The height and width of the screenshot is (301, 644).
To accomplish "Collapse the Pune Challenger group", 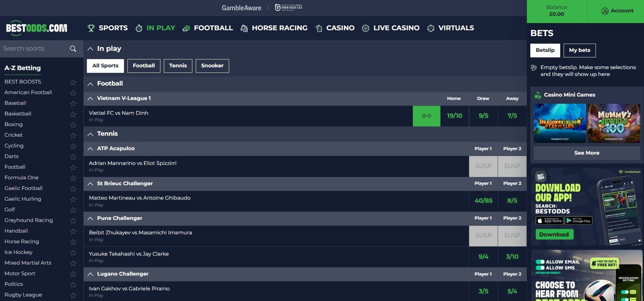I will tap(90, 219).
